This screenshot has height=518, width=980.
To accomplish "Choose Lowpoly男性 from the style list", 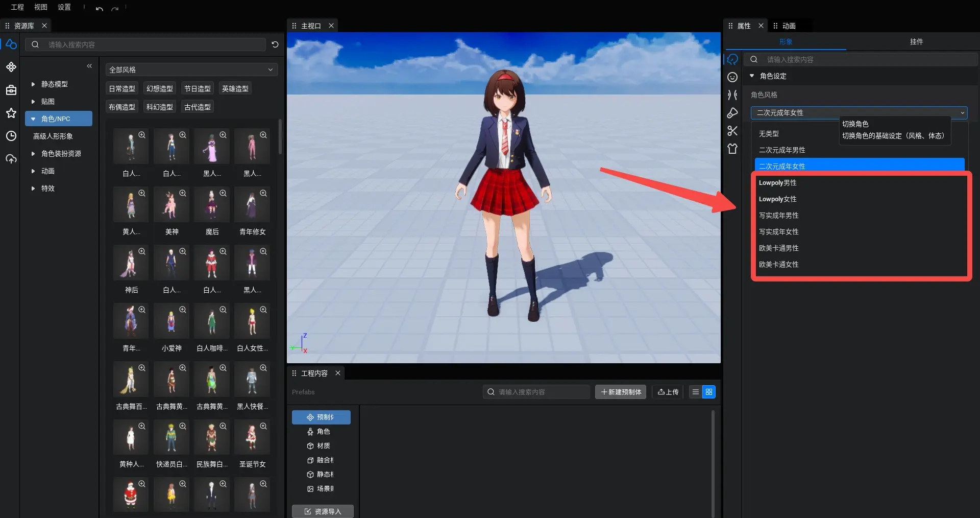I will [x=860, y=183].
